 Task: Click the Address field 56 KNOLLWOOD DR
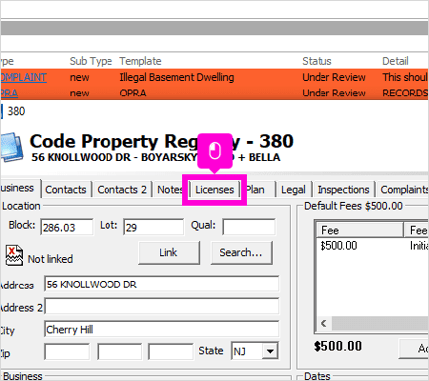[x=162, y=284]
